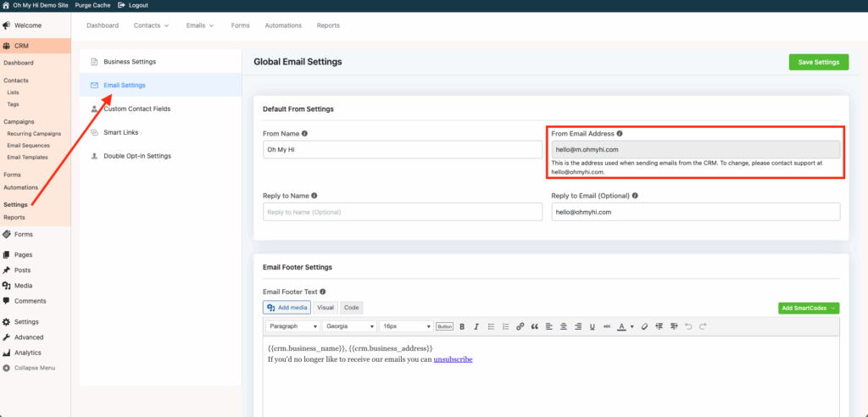
Task: Toggle bold formatting in the footer editor
Action: [463, 326]
